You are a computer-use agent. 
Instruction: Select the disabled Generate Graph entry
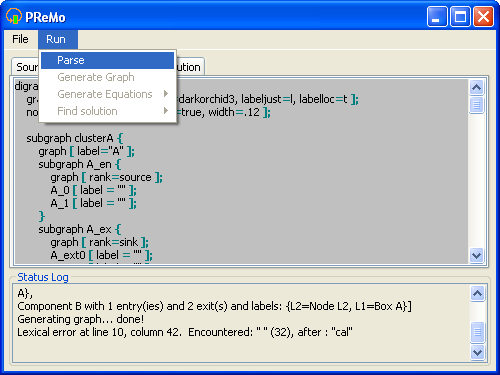click(107, 77)
